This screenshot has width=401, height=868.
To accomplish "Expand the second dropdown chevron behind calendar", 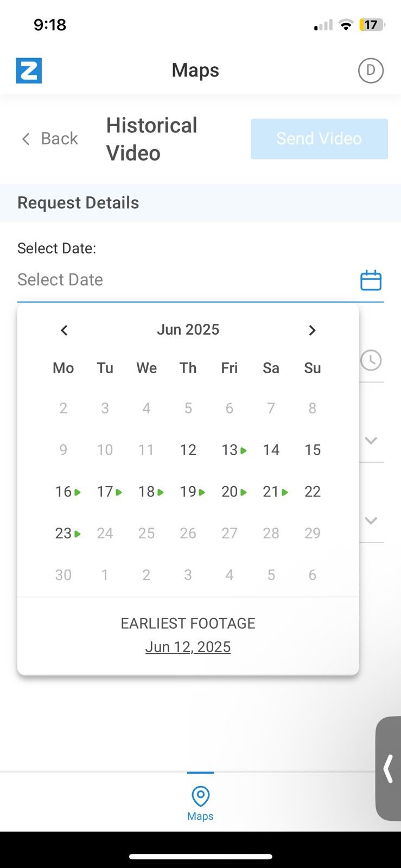I will [x=371, y=520].
